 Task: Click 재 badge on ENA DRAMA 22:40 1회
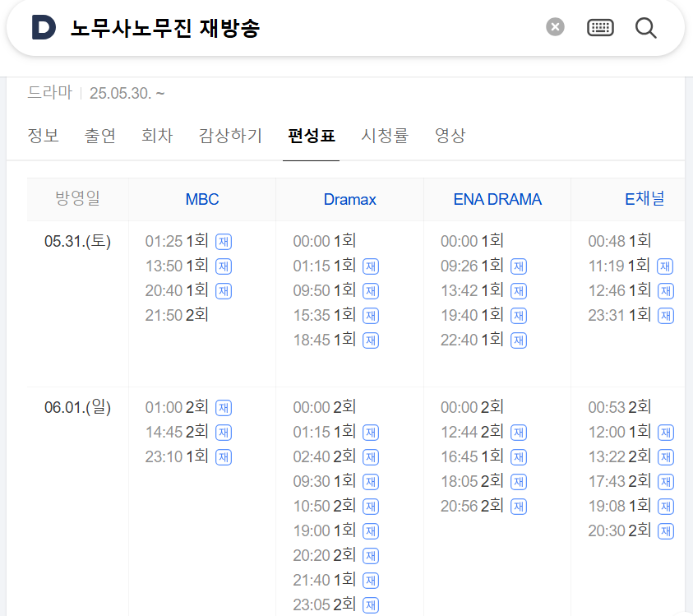(519, 340)
